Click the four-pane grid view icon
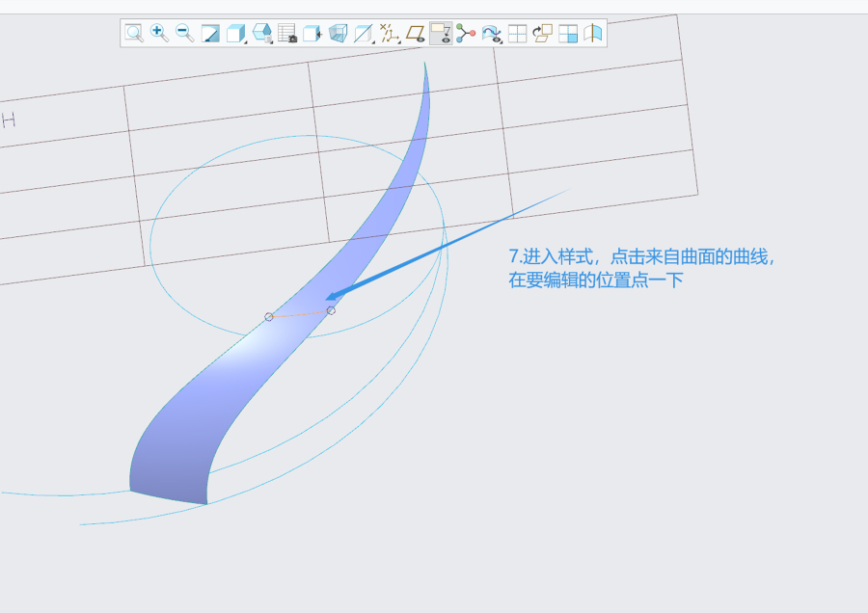The height and width of the screenshot is (613, 868). (517, 34)
